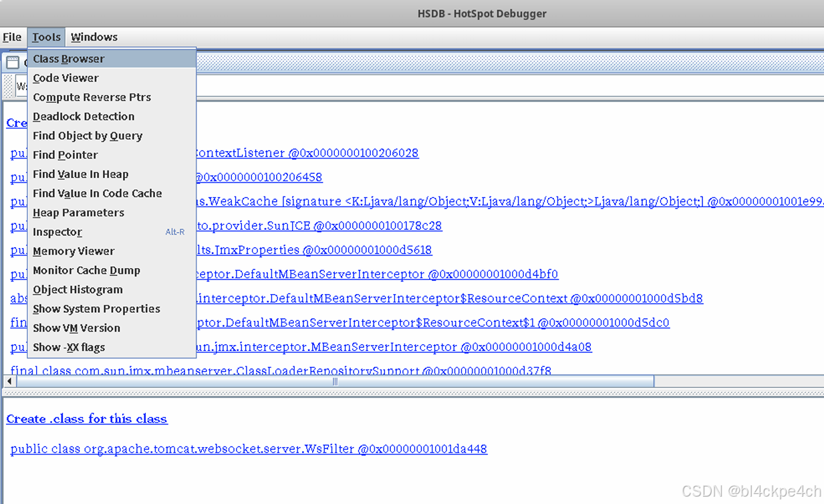Click lower Create .class for this class
This screenshot has height=504, width=824.
pos(87,419)
